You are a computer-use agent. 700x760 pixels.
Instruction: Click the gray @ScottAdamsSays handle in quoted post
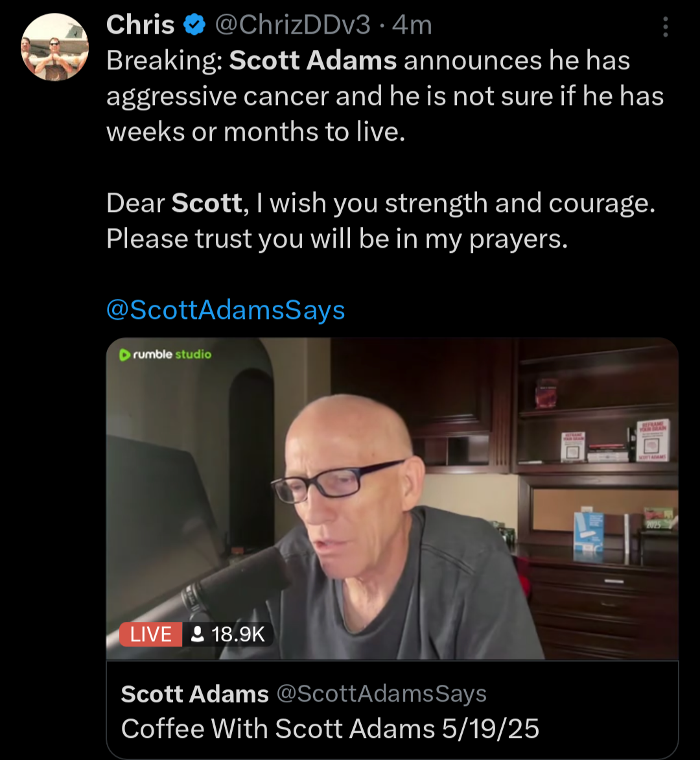click(382, 694)
